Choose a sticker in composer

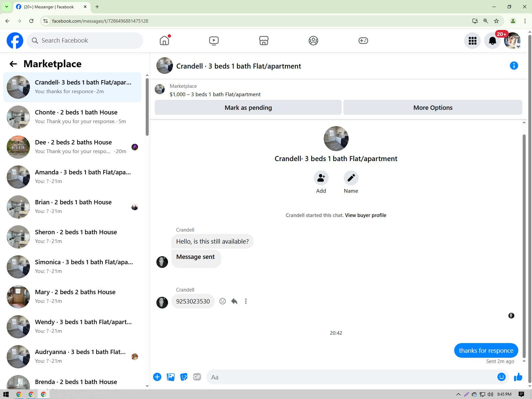pos(184,377)
